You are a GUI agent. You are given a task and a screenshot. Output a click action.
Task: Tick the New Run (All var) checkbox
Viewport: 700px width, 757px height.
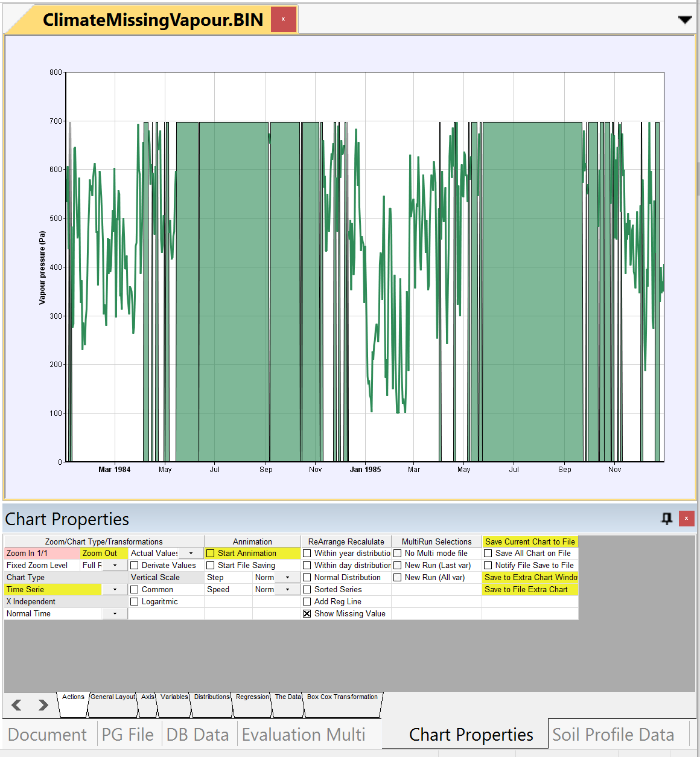pyautogui.click(x=398, y=578)
